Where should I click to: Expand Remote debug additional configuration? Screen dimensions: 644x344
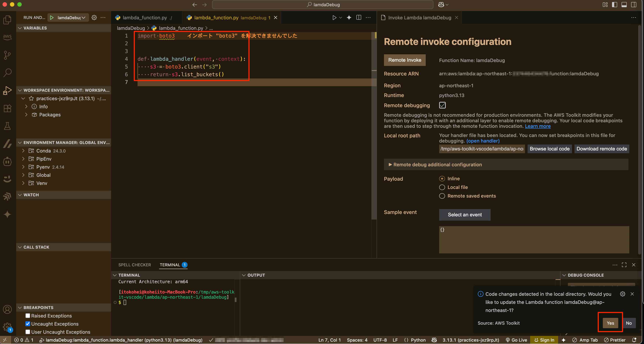[x=437, y=164]
